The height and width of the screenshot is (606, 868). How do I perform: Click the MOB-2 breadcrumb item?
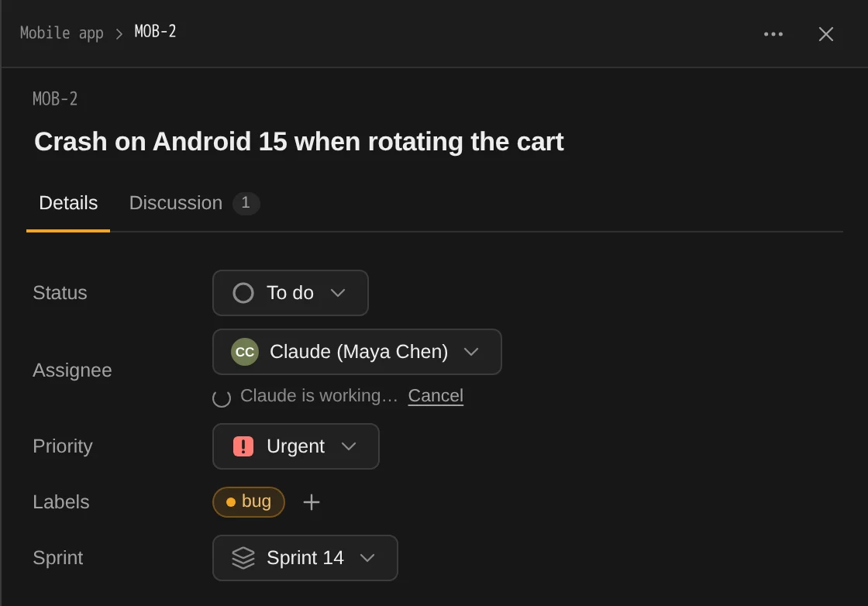(156, 32)
